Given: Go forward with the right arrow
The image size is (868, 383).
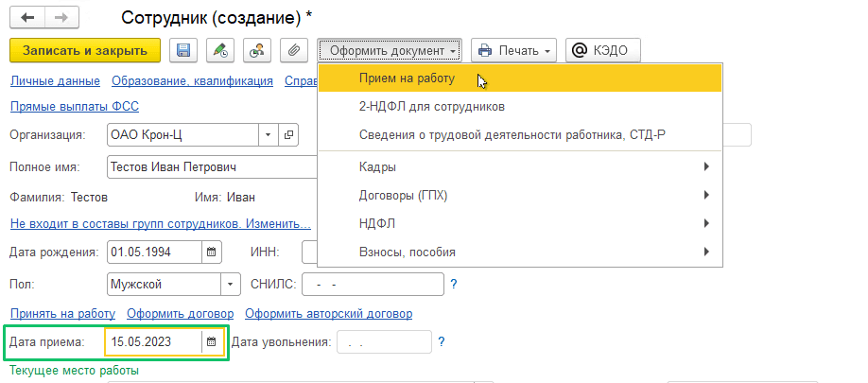Looking at the screenshot, I should 61,18.
